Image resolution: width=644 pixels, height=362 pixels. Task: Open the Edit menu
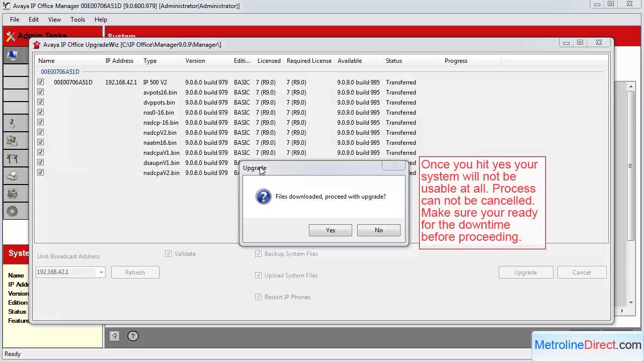34,20
